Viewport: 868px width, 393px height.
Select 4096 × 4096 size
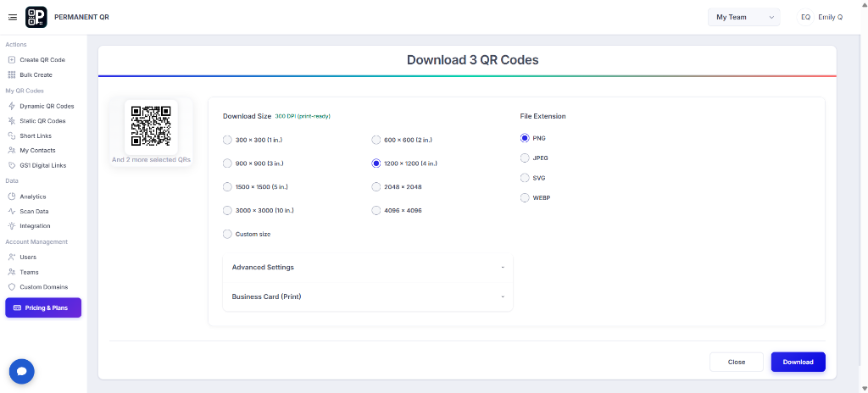376,210
